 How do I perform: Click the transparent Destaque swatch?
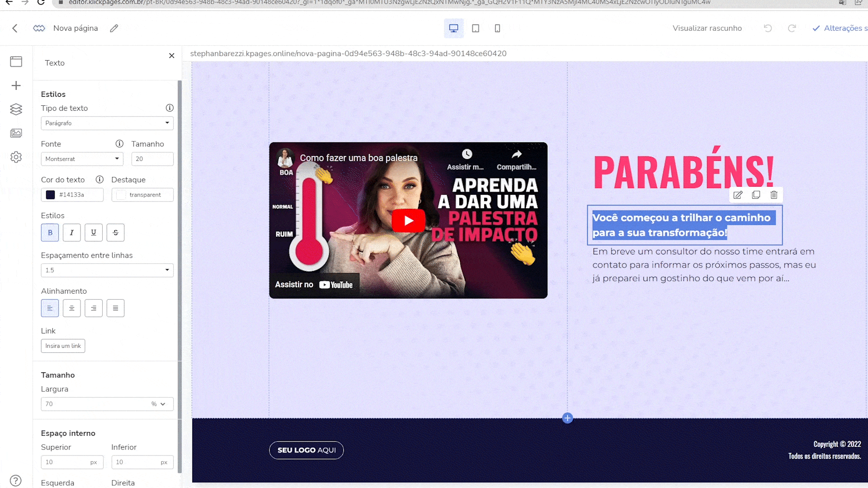(121, 195)
